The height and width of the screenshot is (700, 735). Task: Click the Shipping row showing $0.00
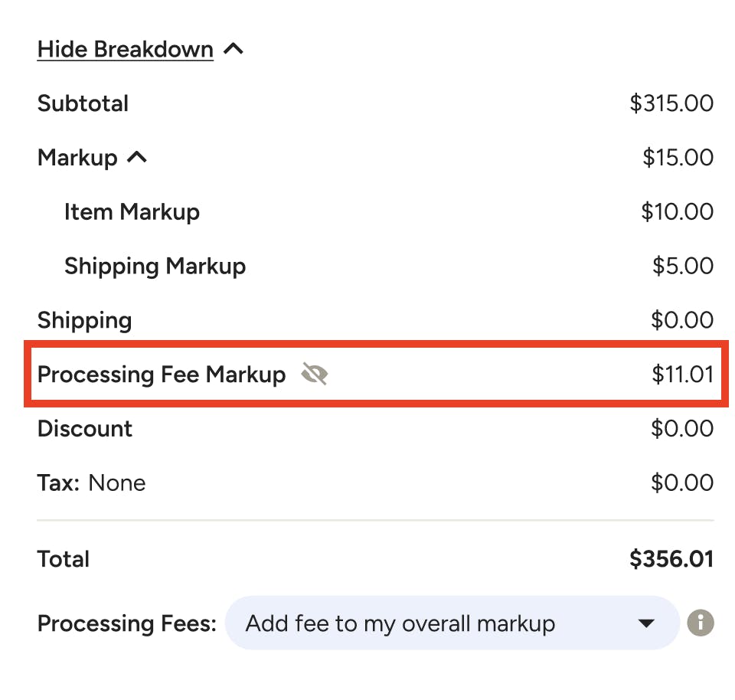[84, 320]
